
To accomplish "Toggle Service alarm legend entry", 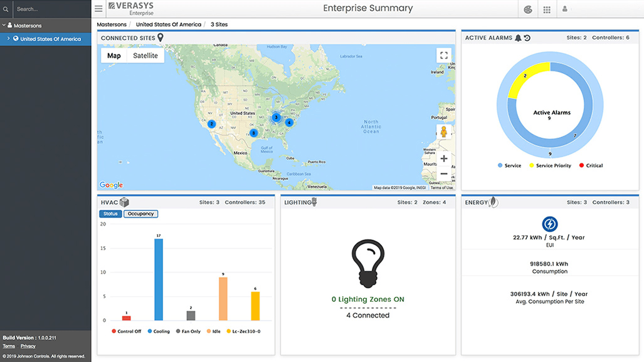I will click(509, 165).
